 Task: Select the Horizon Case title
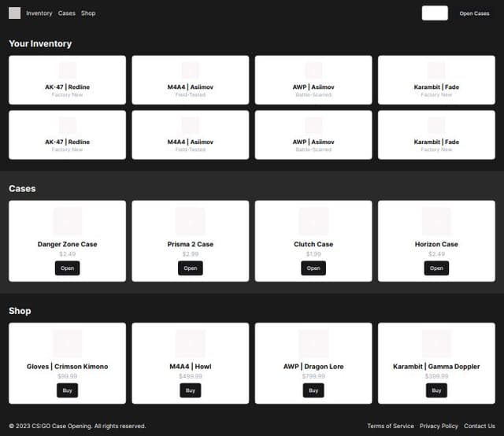click(436, 244)
